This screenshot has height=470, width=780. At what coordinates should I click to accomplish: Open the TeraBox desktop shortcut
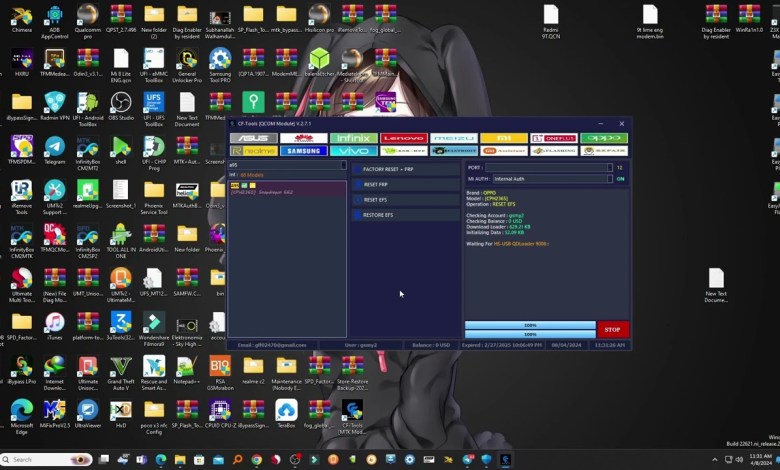(x=286, y=414)
